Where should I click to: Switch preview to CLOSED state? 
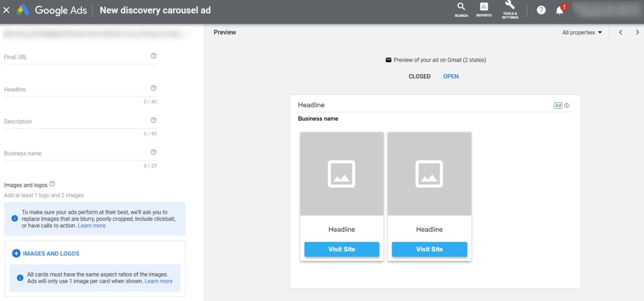419,76
